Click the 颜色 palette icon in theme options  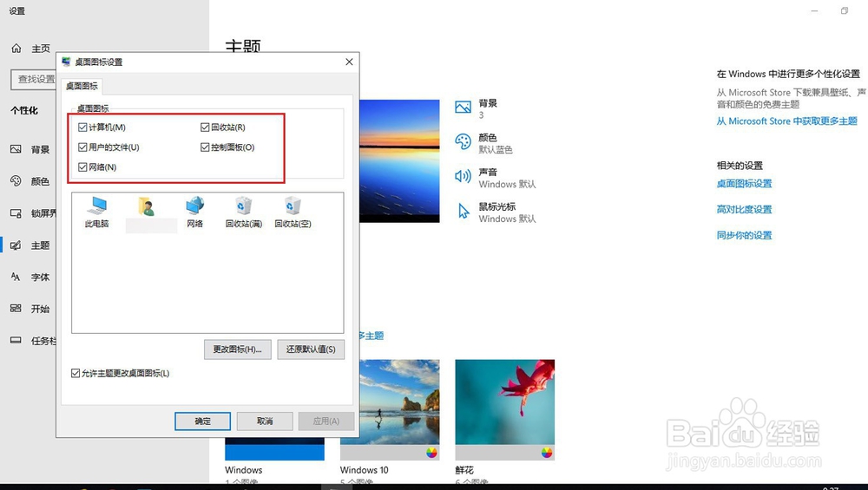(463, 141)
